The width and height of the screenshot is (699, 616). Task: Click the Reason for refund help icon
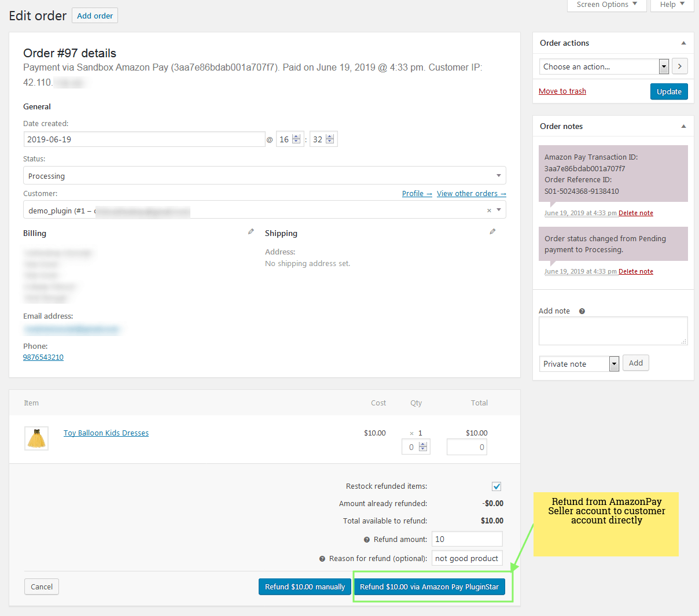point(322,559)
